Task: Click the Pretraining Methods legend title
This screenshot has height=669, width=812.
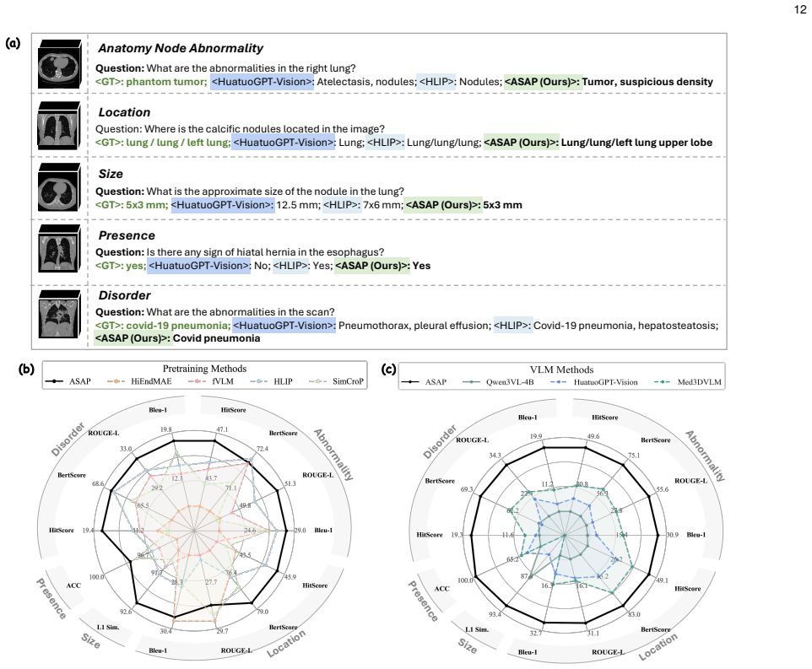Action: 204,369
